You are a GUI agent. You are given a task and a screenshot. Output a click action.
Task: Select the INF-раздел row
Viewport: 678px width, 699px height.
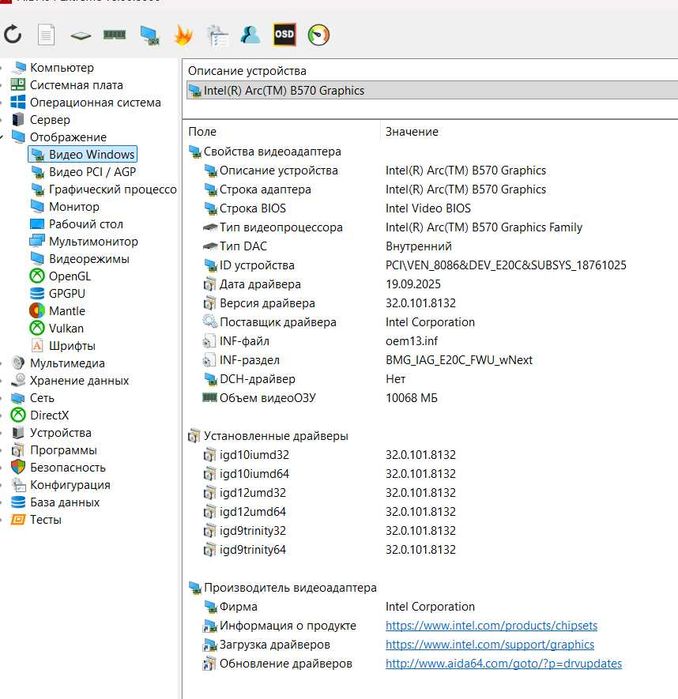click(x=367, y=360)
